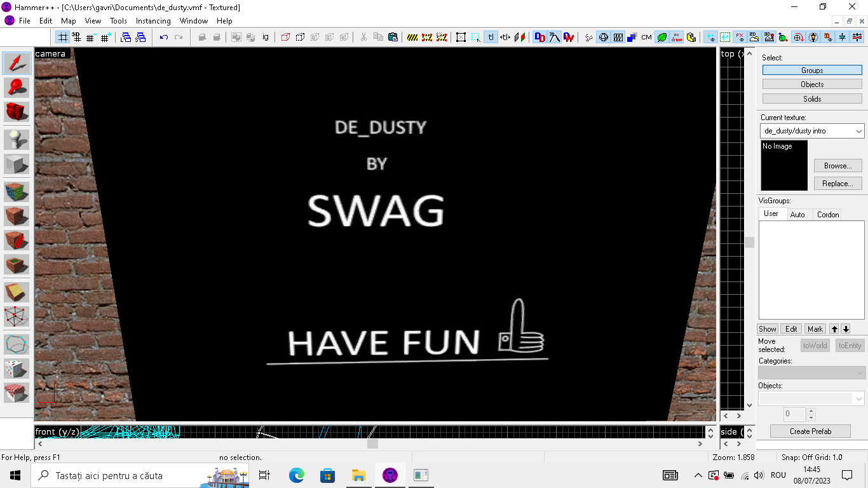868x488 pixels.
Task: Click the CM toolbar button
Action: [646, 37]
